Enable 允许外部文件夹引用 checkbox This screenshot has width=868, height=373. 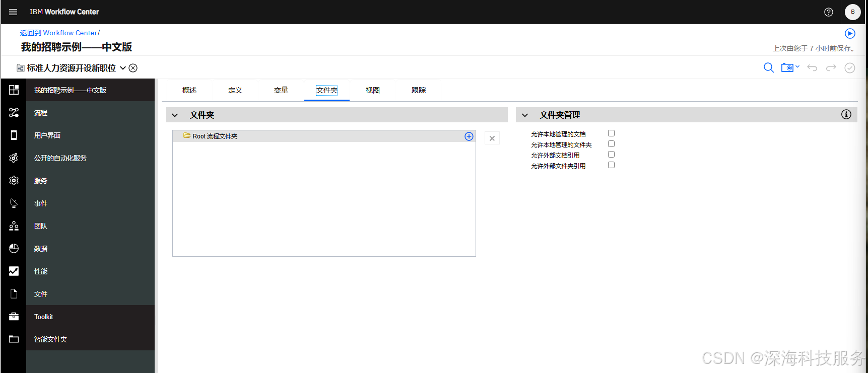point(611,165)
